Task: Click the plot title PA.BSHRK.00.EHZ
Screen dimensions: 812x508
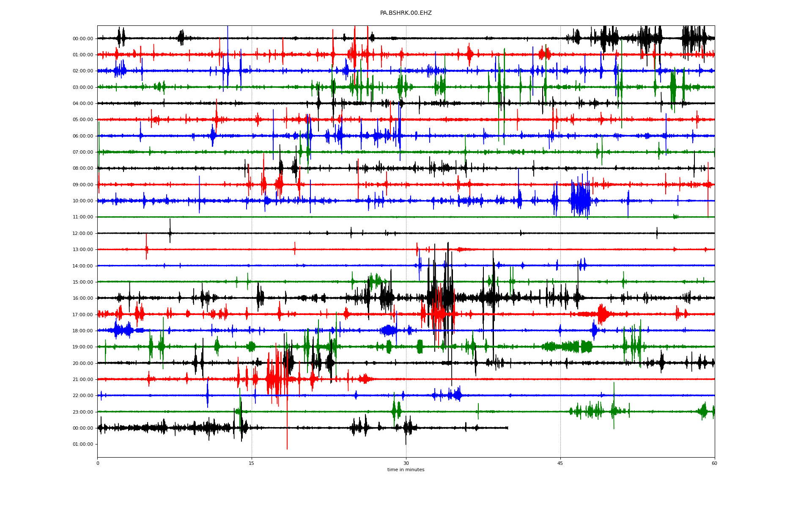Action: 406,13
